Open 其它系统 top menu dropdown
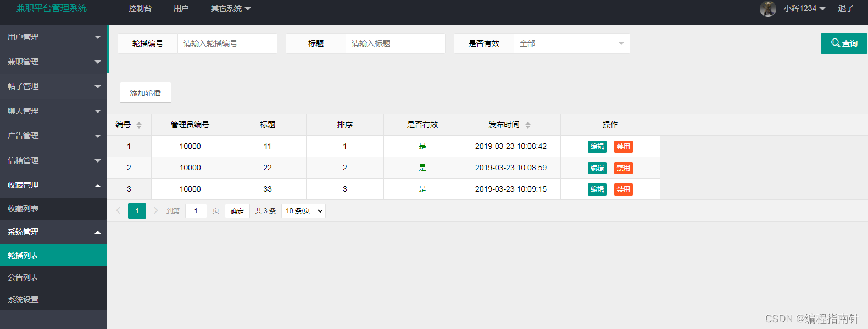This screenshot has height=329, width=868. coord(231,8)
